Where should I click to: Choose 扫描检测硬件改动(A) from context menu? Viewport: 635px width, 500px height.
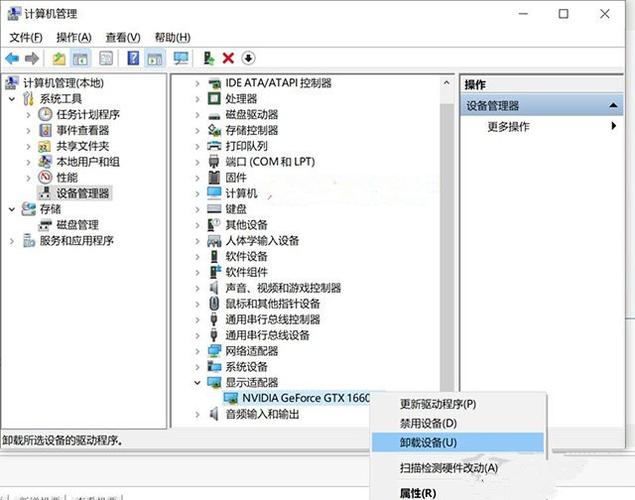449,468
